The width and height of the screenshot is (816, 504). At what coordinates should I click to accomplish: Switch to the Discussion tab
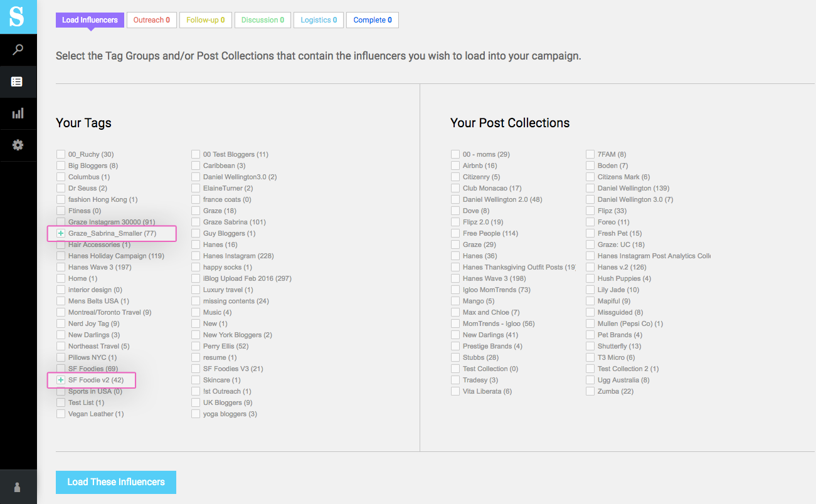263,20
